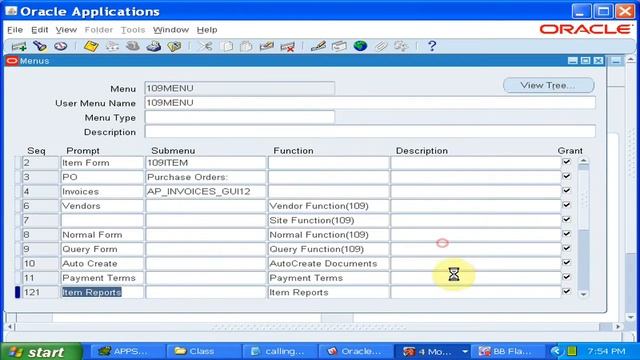Click the Clear Record eraser icon
The height and width of the screenshot is (360, 640).
pos(267,46)
